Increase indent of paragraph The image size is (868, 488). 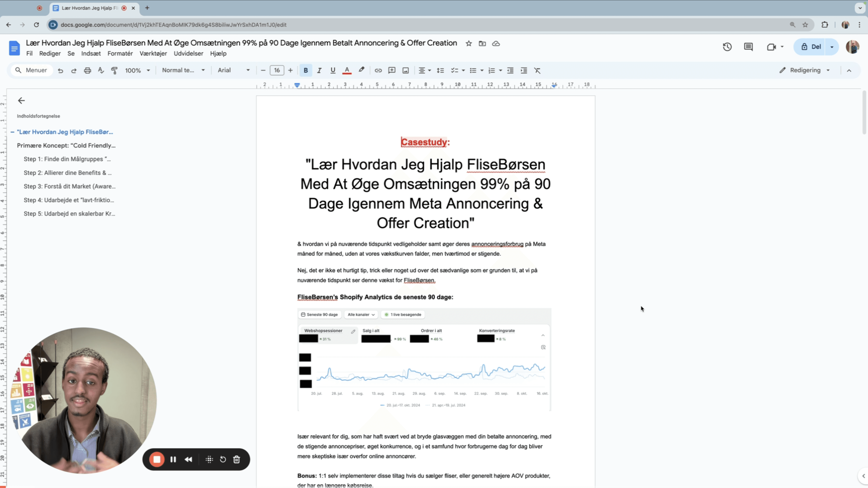[524, 70]
